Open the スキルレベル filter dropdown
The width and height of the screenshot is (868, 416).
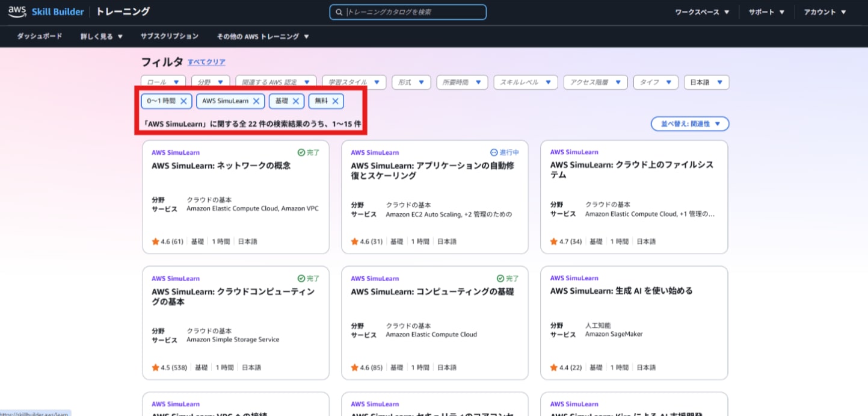coord(526,82)
